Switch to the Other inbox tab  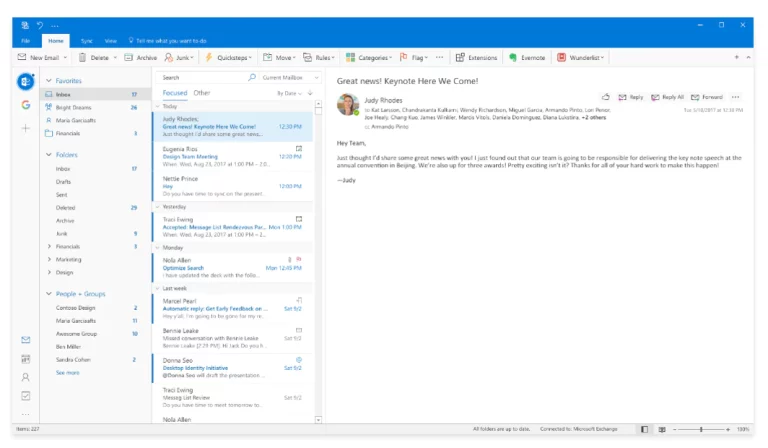coord(201,93)
